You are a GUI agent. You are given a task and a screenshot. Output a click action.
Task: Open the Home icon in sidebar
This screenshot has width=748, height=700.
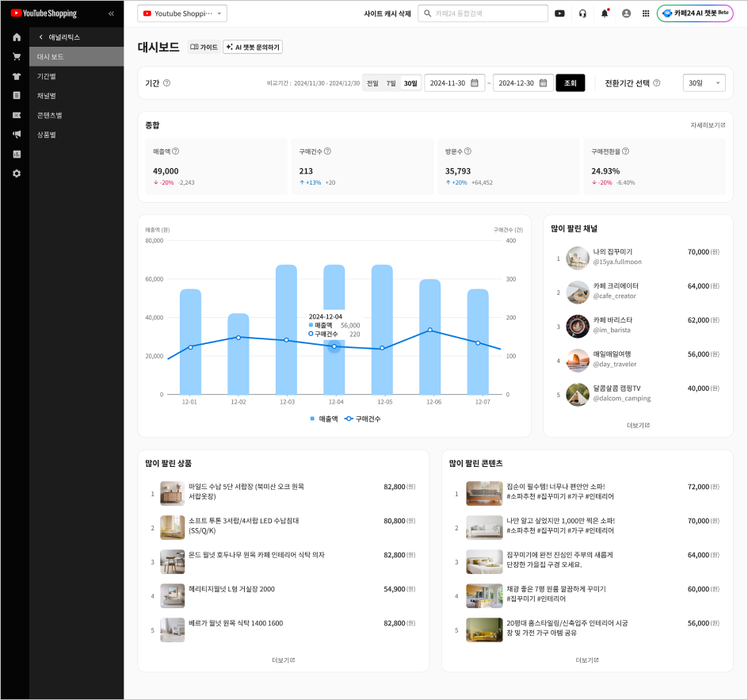[17, 37]
